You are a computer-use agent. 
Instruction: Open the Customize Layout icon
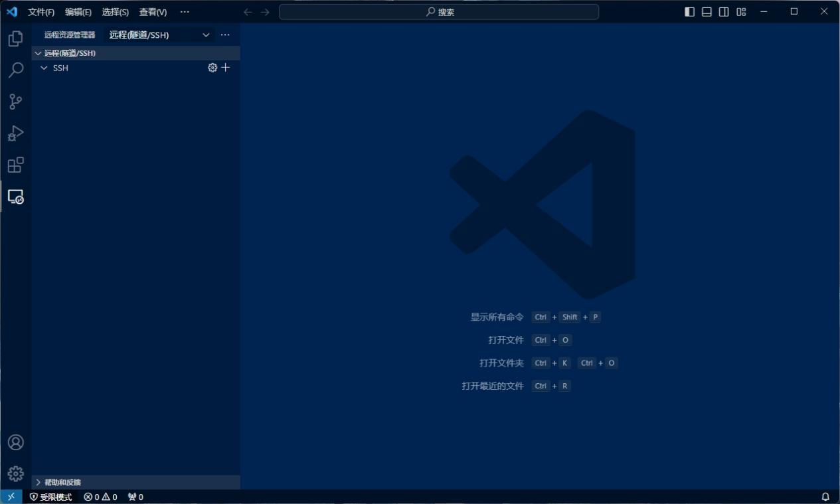[x=741, y=12]
